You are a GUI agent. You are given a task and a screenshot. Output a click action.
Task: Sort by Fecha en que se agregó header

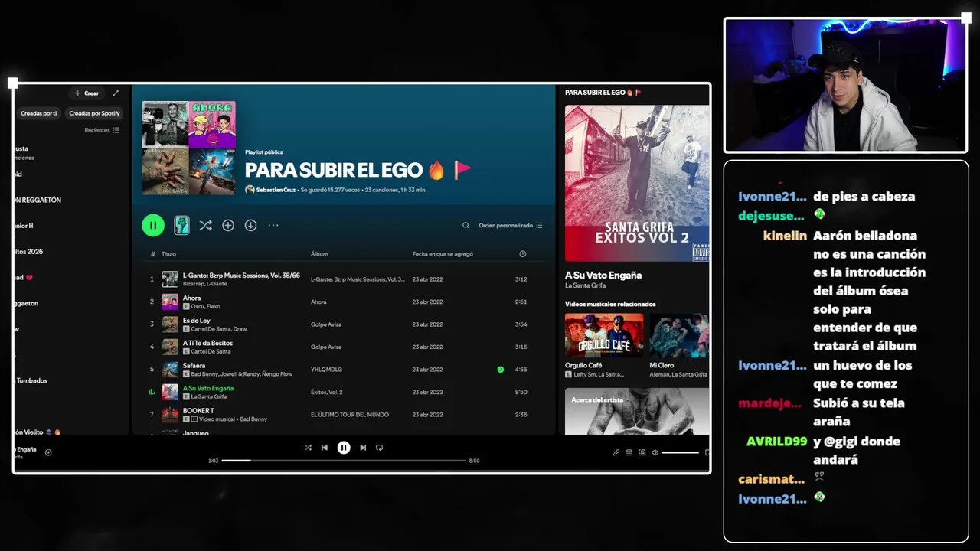443,253
